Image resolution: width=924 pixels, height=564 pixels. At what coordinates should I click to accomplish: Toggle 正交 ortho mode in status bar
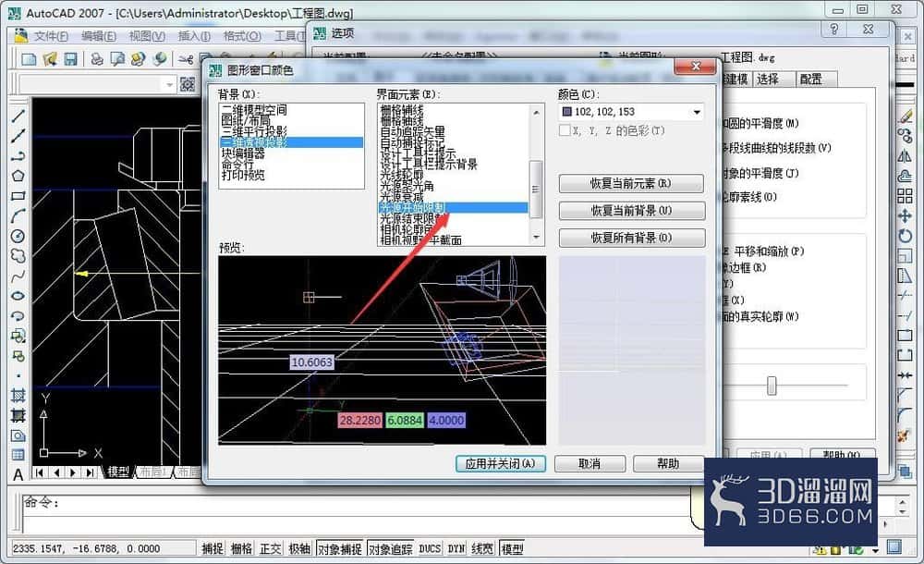tap(271, 548)
